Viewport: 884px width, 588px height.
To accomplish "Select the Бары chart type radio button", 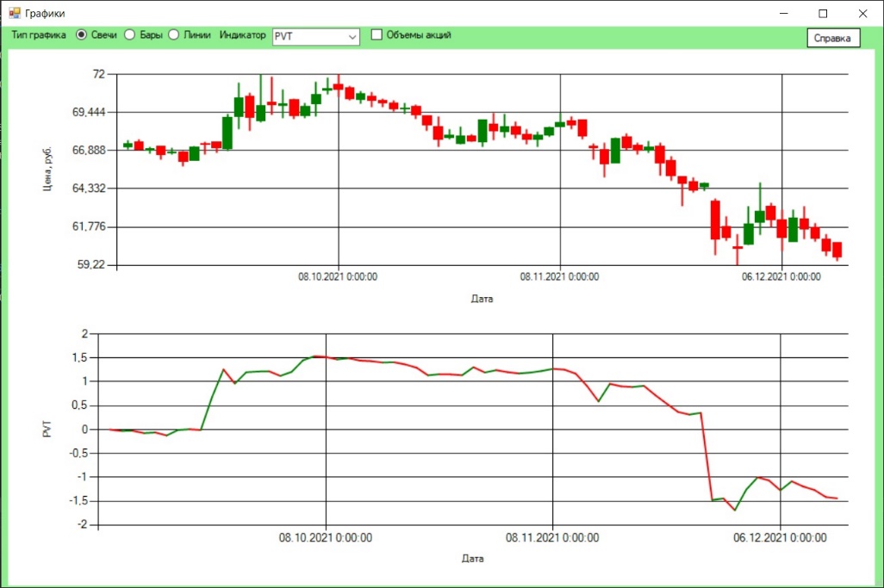I will pyautogui.click(x=129, y=35).
